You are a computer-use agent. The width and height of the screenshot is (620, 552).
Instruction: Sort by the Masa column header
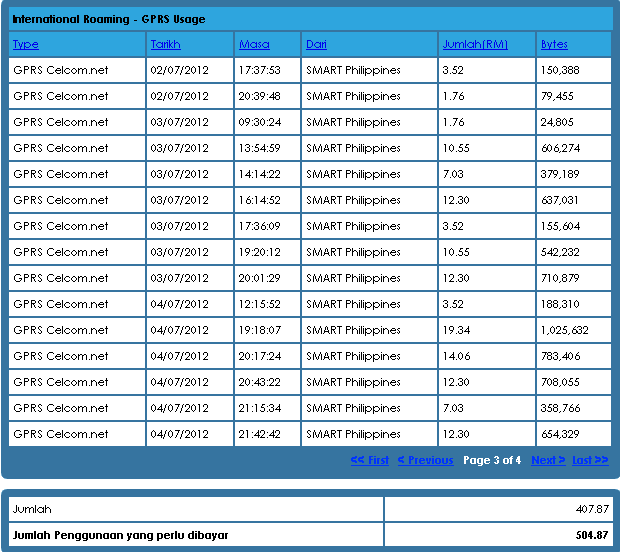coord(254,44)
